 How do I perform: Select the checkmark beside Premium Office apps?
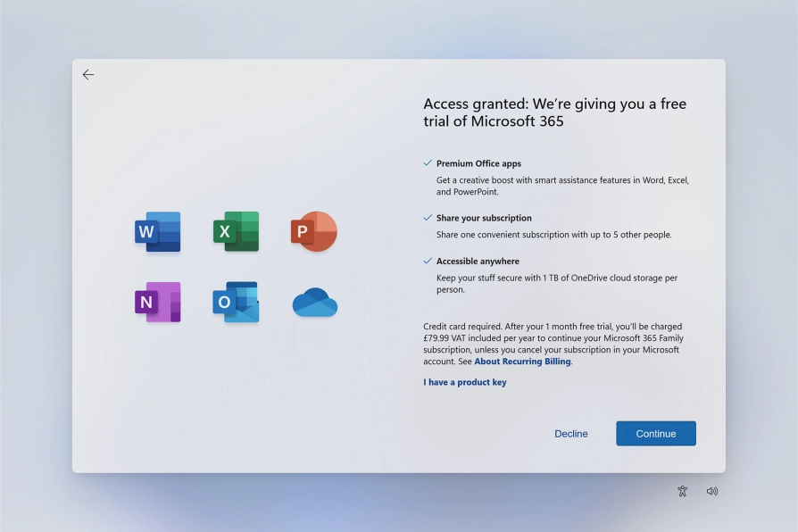point(426,163)
